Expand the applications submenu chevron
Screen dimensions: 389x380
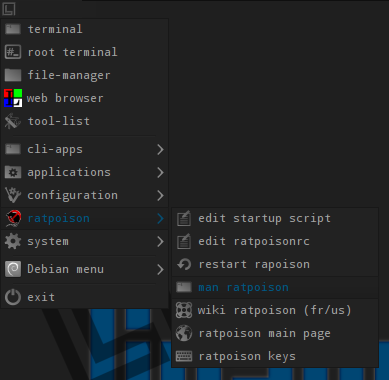pyautogui.click(x=160, y=173)
